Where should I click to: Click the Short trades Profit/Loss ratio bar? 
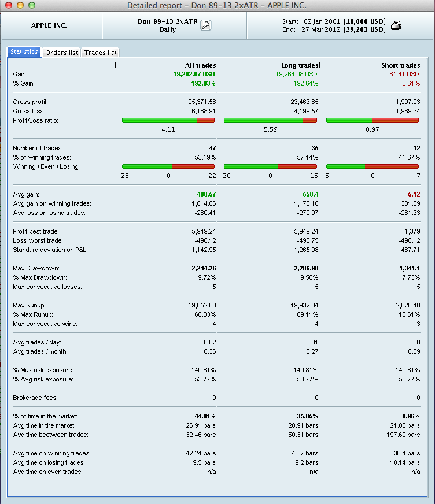(x=373, y=120)
